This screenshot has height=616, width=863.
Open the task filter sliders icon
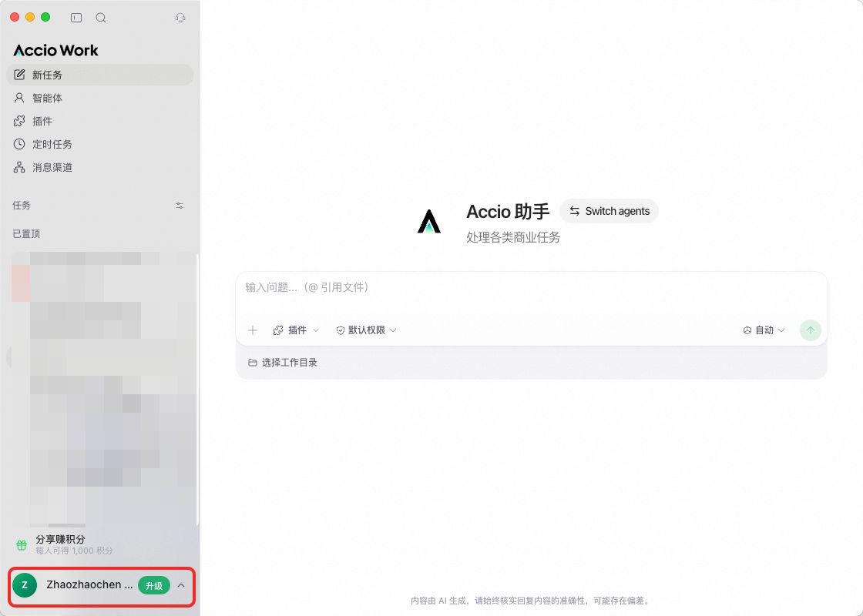(x=180, y=206)
